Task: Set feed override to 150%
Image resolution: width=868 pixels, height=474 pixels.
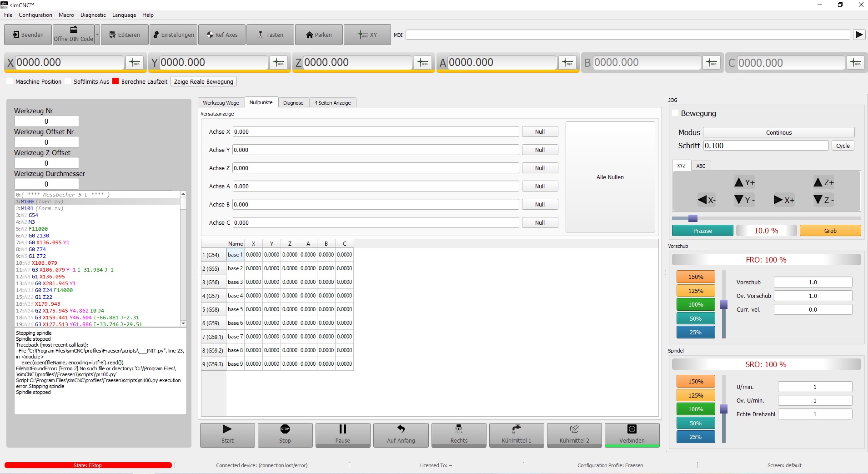Action: click(x=695, y=277)
